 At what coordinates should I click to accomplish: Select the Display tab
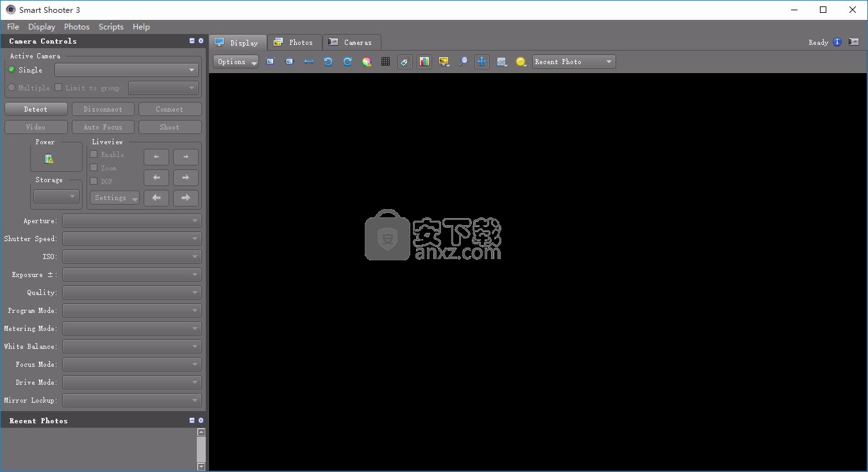(x=237, y=42)
